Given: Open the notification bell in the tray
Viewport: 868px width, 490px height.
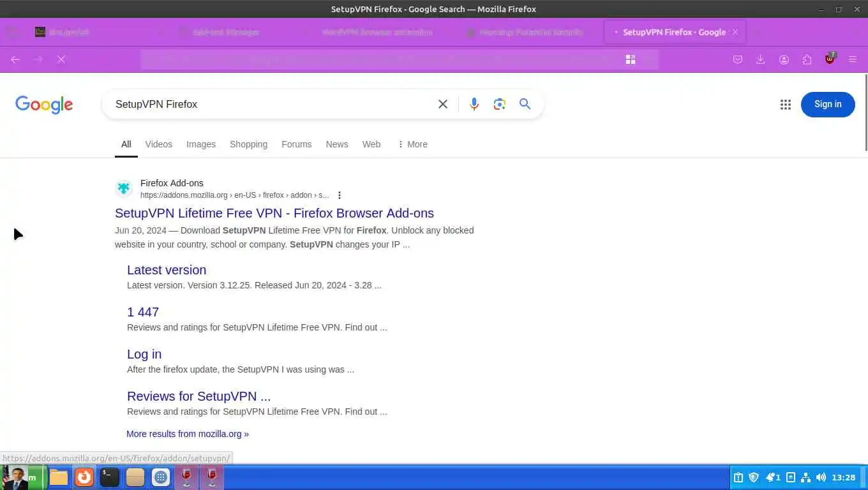Looking at the screenshot, I should click(773, 477).
